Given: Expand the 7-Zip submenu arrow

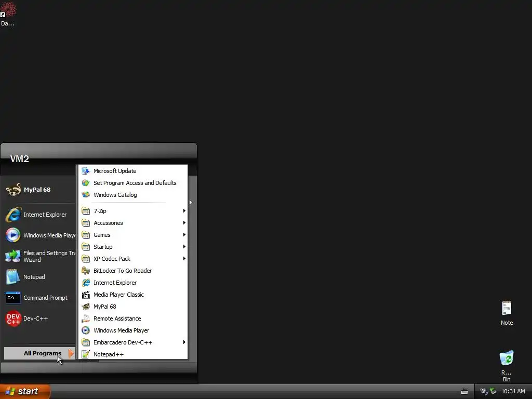Looking at the screenshot, I should point(184,211).
